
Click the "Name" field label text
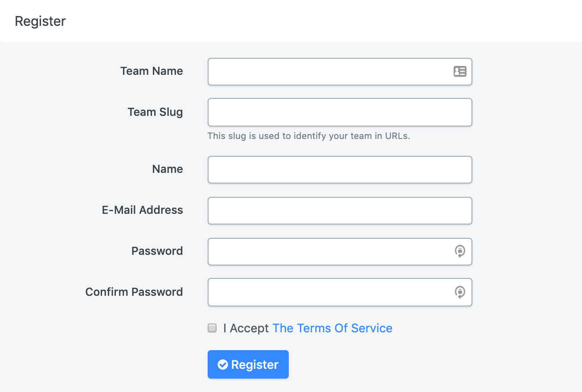[168, 169]
